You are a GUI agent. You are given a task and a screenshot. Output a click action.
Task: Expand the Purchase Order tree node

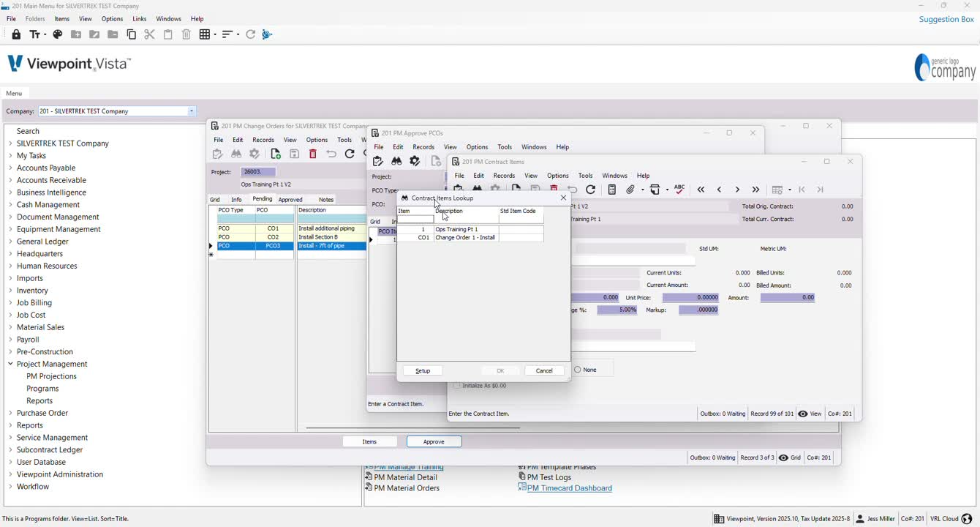10,413
